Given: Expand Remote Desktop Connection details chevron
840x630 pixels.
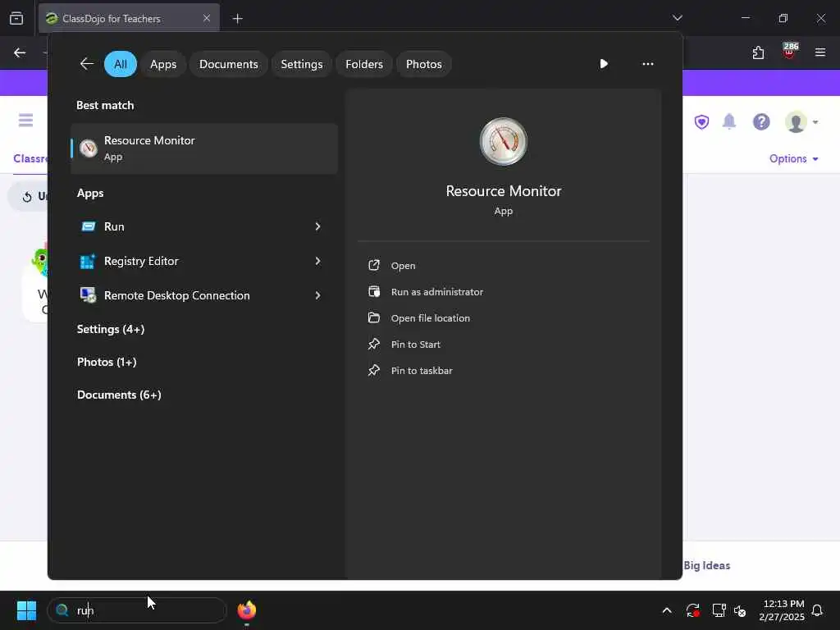Looking at the screenshot, I should point(317,295).
